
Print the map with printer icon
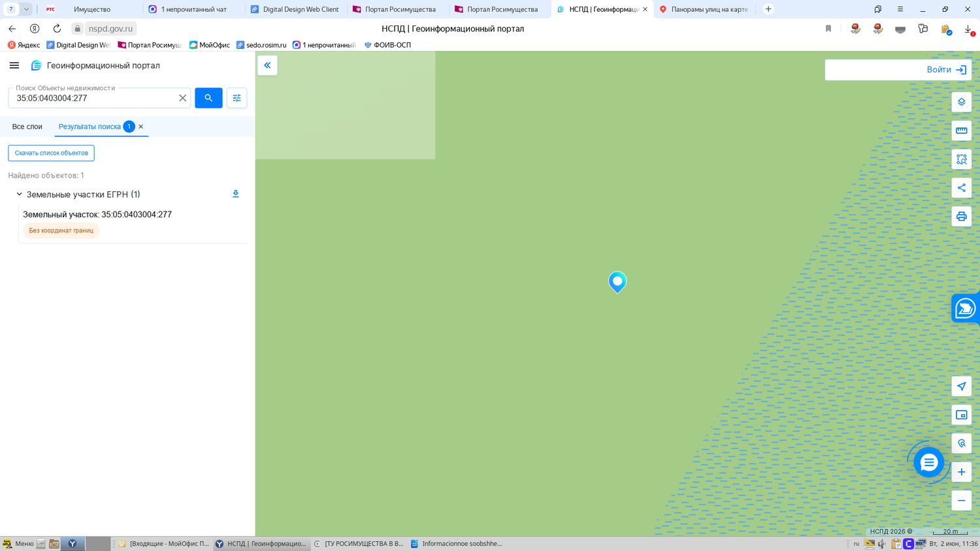click(x=961, y=216)
